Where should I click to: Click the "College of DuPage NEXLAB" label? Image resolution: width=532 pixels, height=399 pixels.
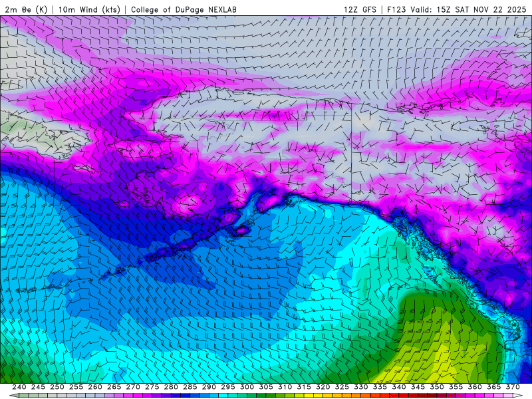(184, 9)
